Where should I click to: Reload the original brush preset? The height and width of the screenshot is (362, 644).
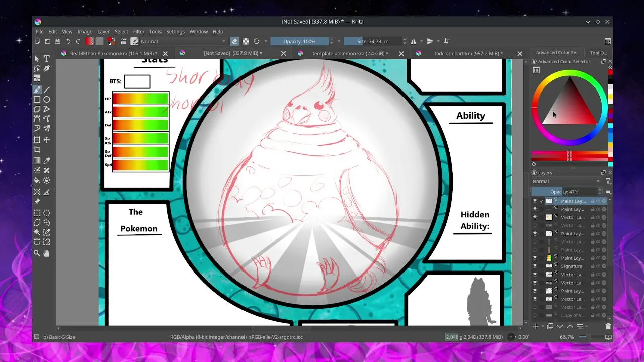pos(256,41)
